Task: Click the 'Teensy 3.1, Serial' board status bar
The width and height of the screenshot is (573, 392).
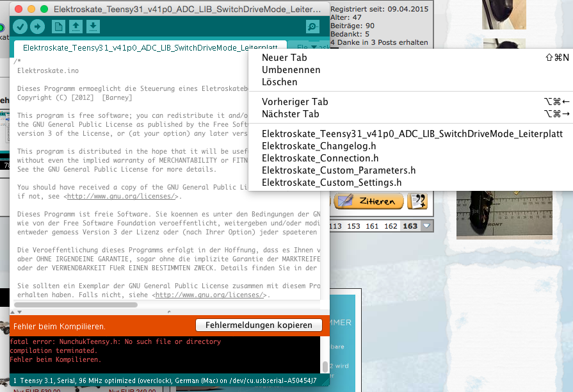Action: [165, 380]
